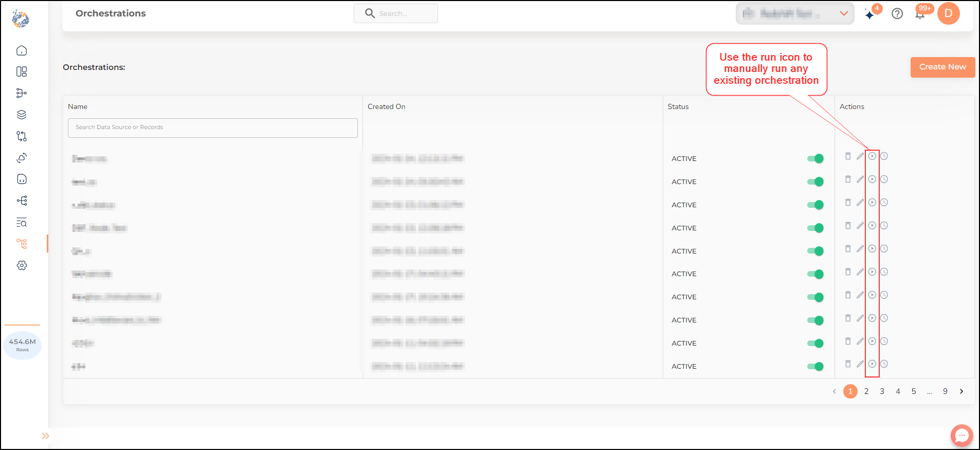
Task: Open the notifications bell showing 99+
Action: (x=920, y=14)
